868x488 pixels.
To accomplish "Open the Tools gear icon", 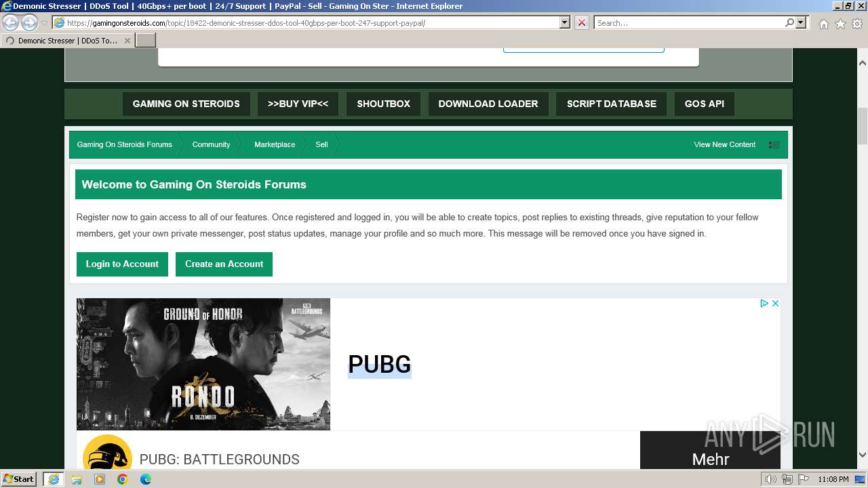I will point(857,24).
